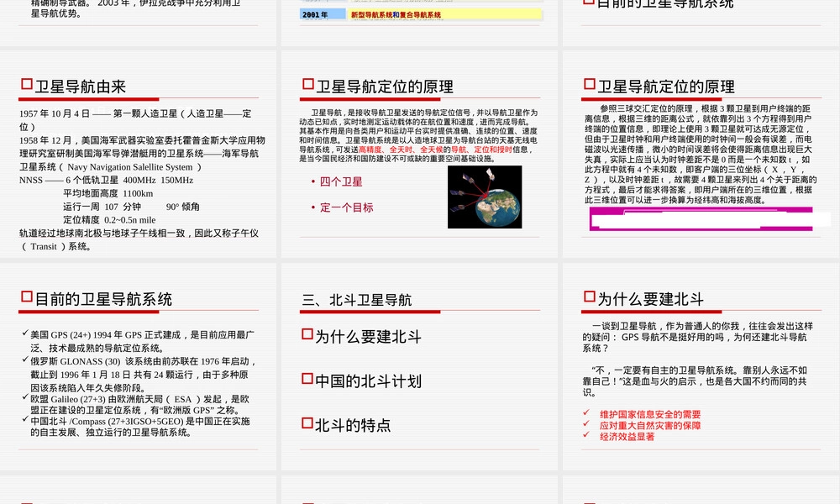This screenshot has height=504, width=840.
Task: Click 北斗的特点 outline item
Action: 353,425
